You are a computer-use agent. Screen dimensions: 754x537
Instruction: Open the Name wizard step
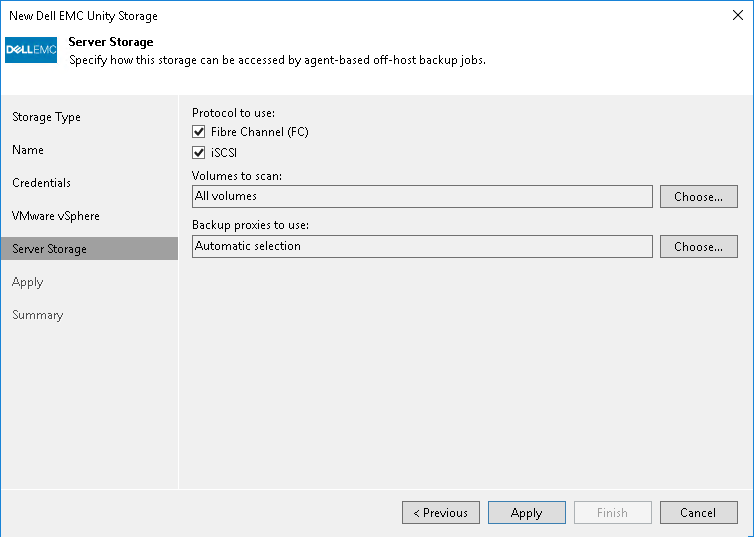(x=28, y=150)
